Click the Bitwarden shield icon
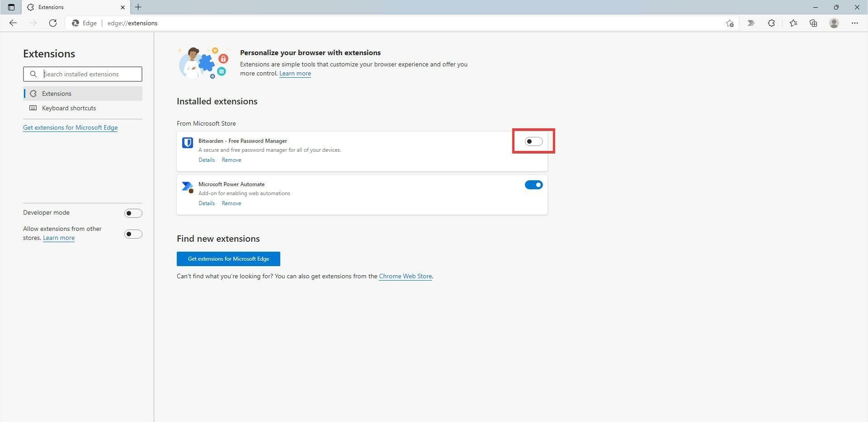The height and width of the screenshot is (422, 868). [188, 143]
